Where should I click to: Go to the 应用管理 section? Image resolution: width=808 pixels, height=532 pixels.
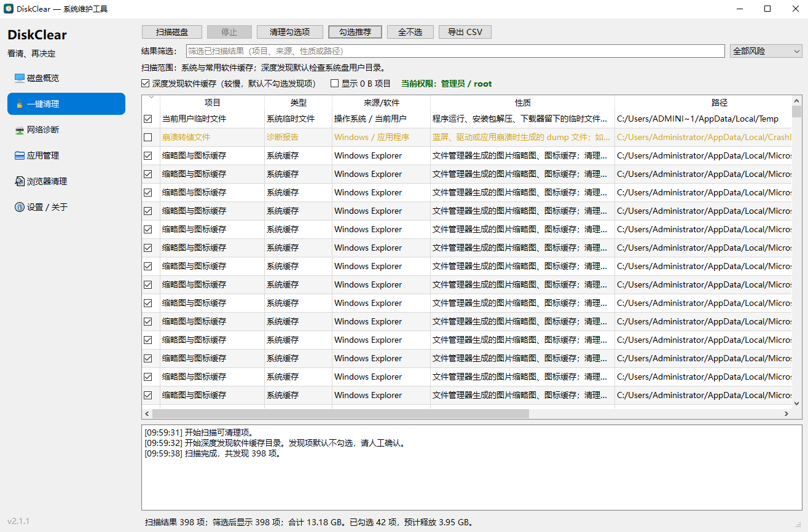[66, 155]
